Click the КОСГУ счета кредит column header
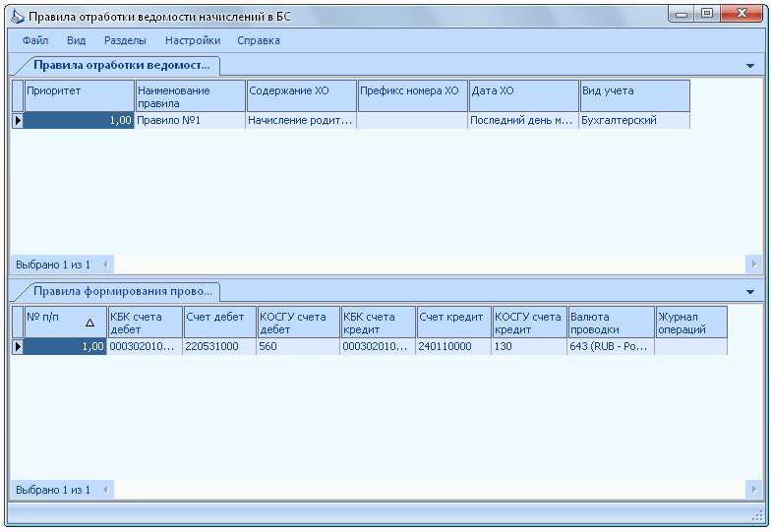Image resolution: width=772 pixels, height=532 pixels. pyautogui.click(x=530, y=323)
